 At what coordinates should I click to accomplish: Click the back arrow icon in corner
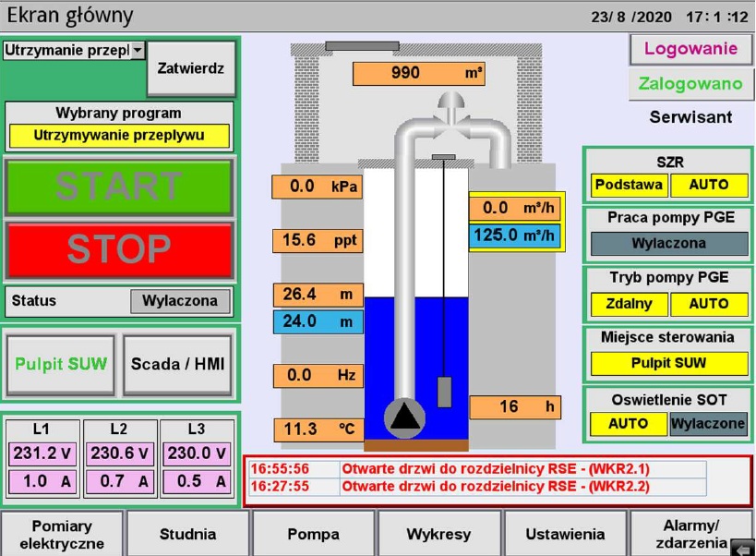tap(742, 548)
